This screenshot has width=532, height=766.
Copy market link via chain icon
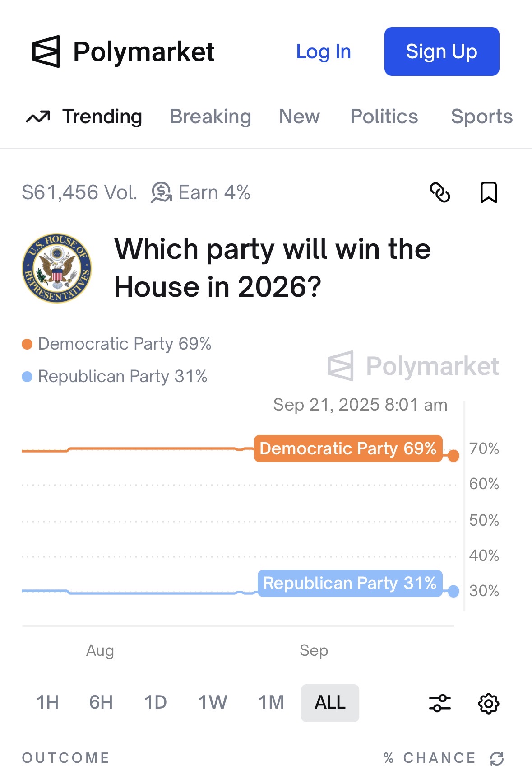coord(440,192)
